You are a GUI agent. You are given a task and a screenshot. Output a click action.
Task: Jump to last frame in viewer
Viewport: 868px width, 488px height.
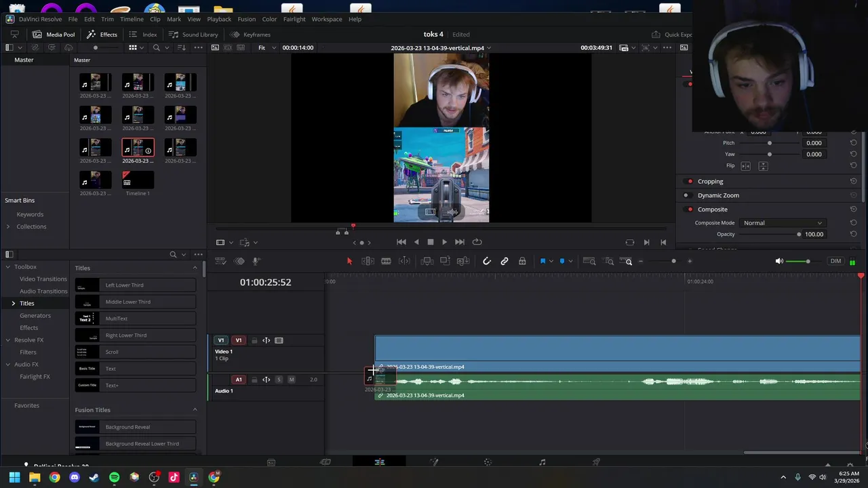(x=460, y=242)
